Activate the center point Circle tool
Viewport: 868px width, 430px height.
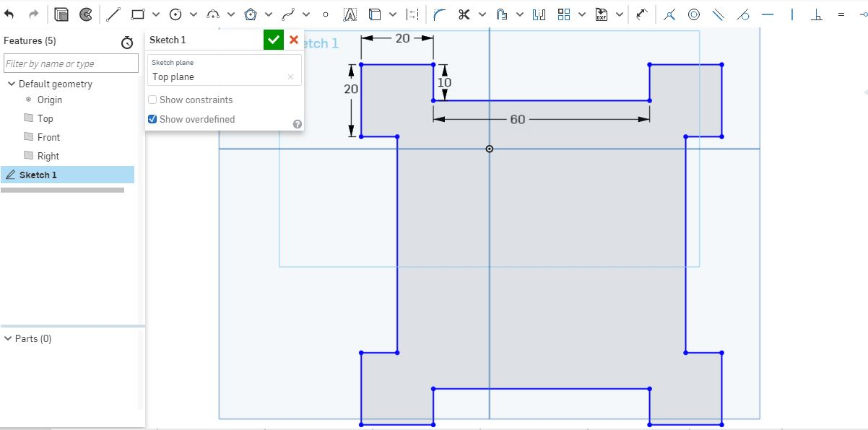pyautogui.click(x=175, y=14)
